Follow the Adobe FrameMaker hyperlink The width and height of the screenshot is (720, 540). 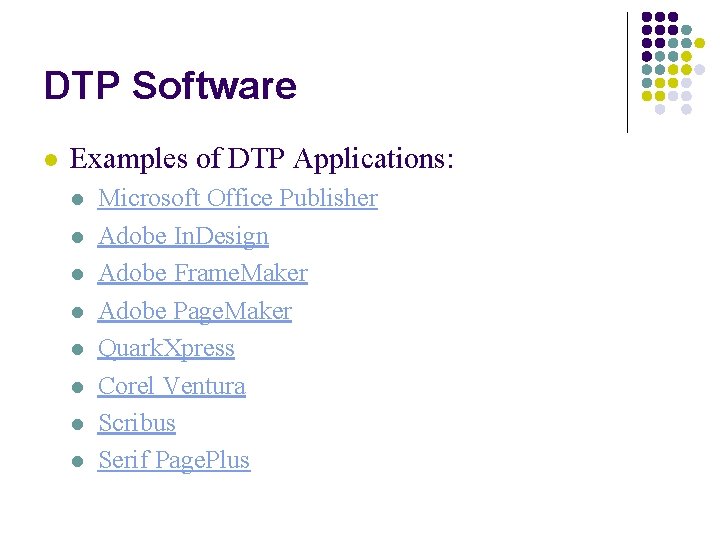[202, 273]
